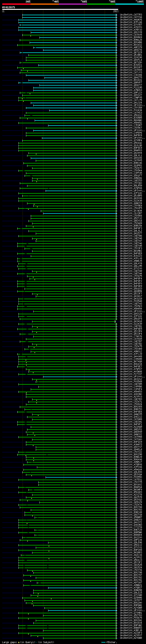
Task: Open hit UniRef100_P22195
Action: click(131, 87)
